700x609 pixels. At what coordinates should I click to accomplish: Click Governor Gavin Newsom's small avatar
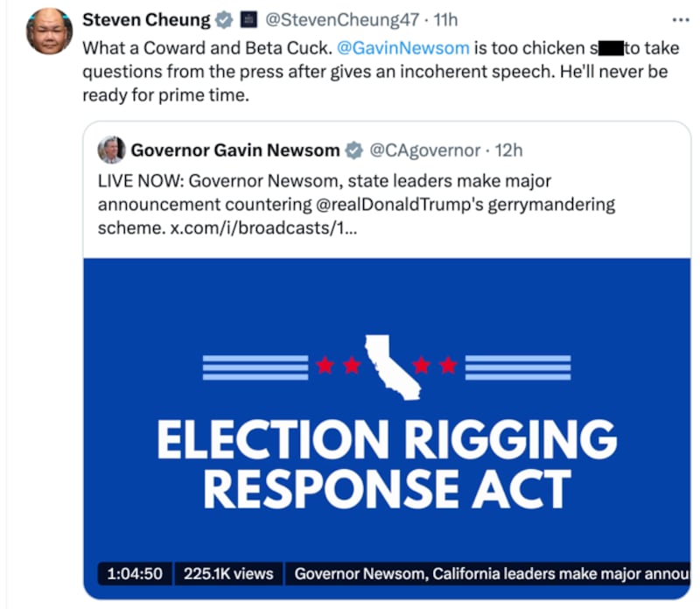[110, 150]
